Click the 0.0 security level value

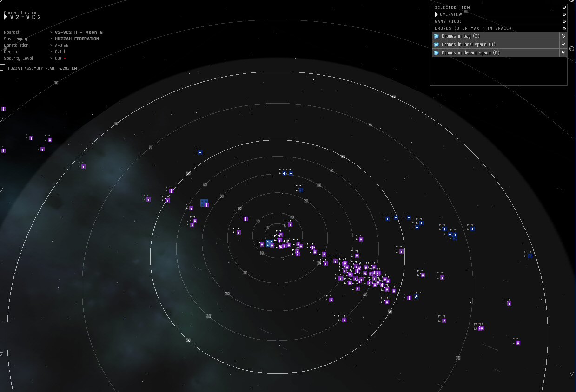coord(58,59)
